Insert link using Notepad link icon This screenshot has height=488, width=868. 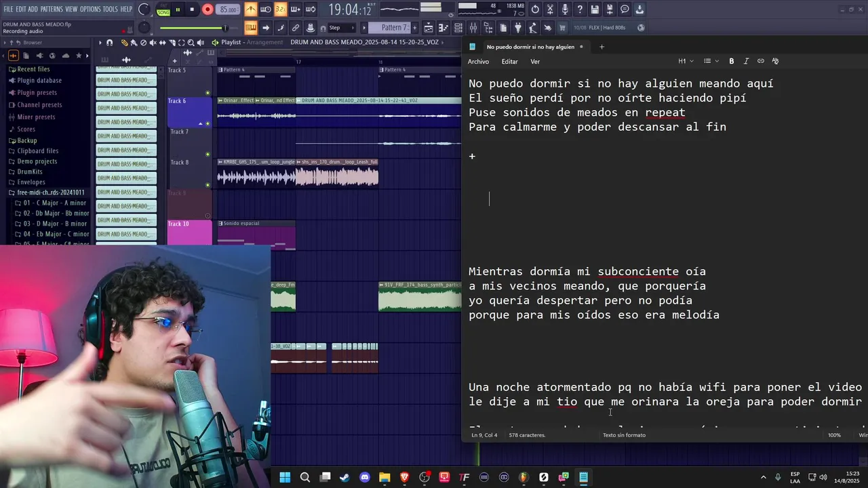pos(761,61)
